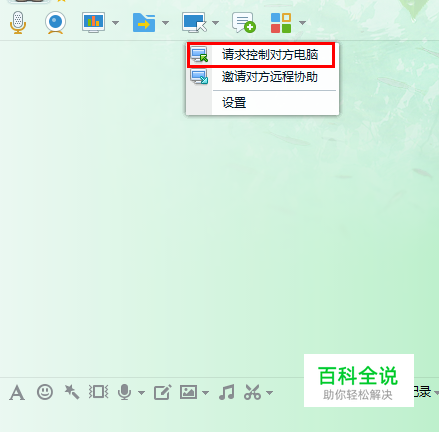
Task: Start a voice call with microphone icon
Action: pos(18,22)
